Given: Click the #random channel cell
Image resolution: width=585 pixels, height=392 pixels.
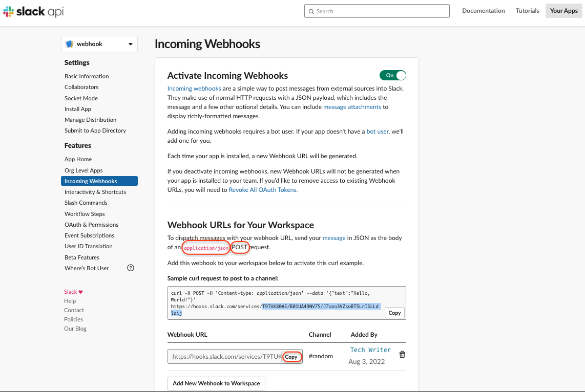Looking at the screenshot, I should point(321,356).
